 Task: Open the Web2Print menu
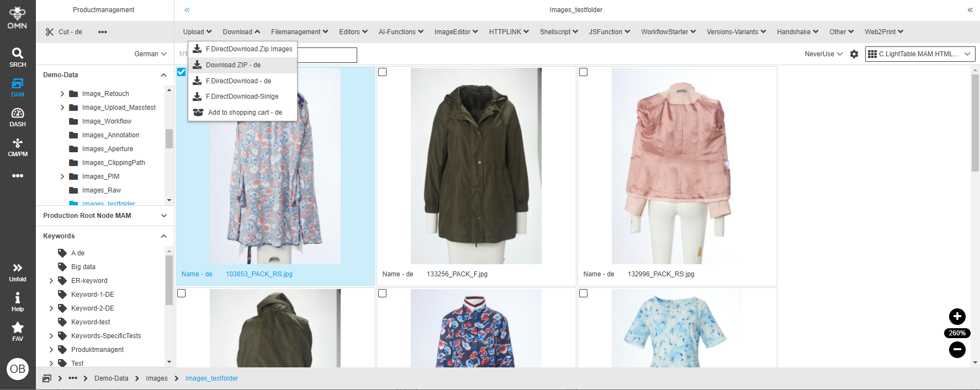884,32
